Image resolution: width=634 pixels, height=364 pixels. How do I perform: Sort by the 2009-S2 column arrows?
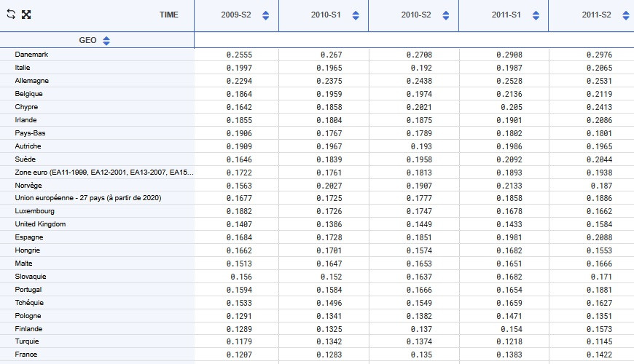click(x=266, y=15)
